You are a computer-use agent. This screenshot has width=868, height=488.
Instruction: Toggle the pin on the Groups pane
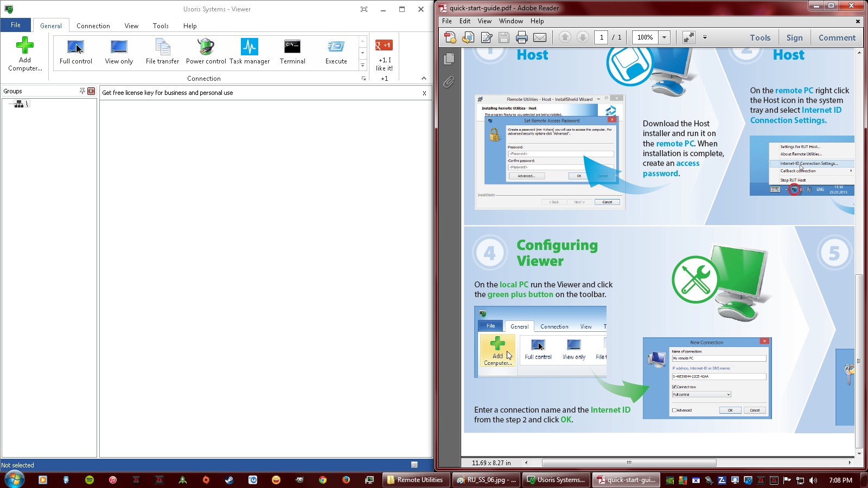point(82,91)
